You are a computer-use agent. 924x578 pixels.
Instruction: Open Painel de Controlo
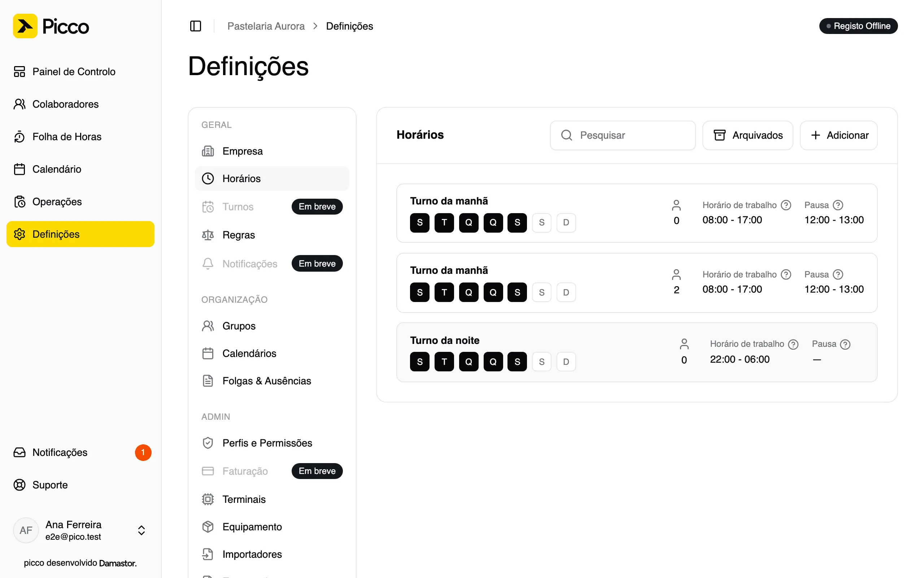(x=80, y=72)
